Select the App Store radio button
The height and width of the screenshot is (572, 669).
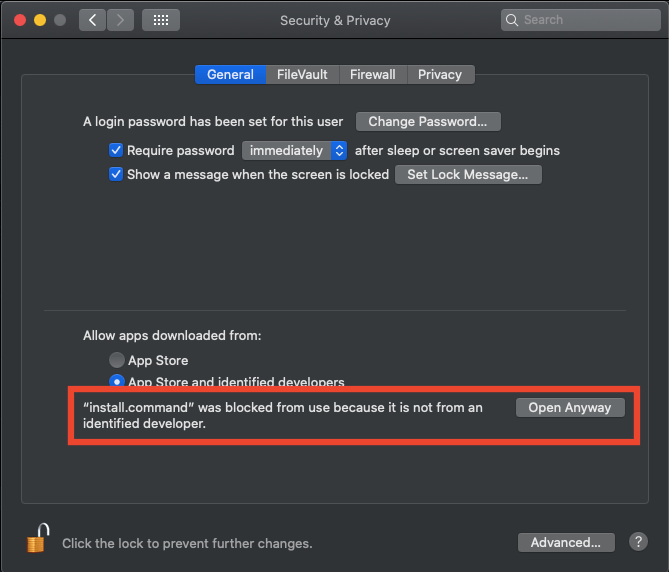coord(117,360)
